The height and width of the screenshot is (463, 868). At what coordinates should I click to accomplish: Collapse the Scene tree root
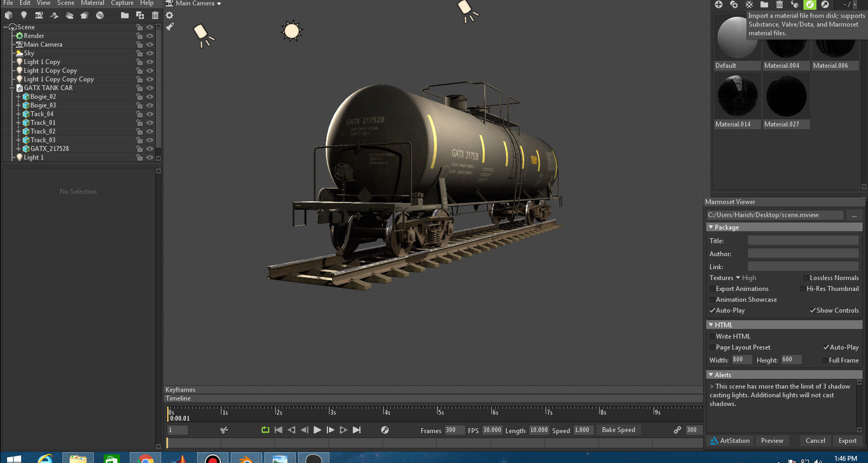(x=5, y=27)
